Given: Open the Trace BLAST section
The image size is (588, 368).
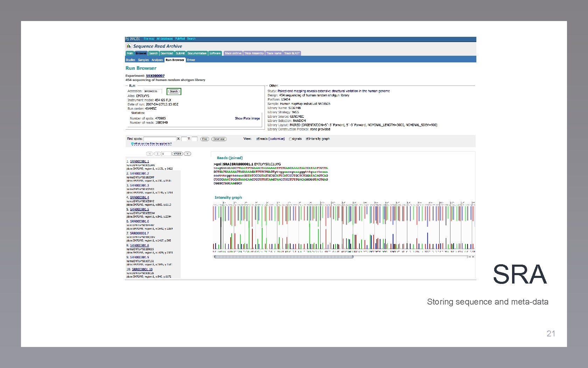Looking at the screenshot, I should coord(291,53).
